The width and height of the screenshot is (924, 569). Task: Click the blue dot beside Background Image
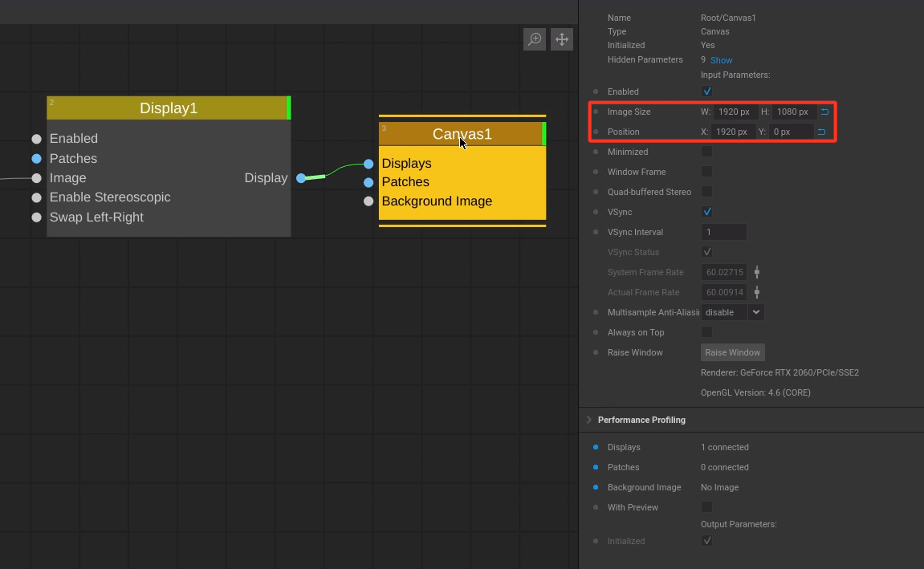(x=595, y=487)
